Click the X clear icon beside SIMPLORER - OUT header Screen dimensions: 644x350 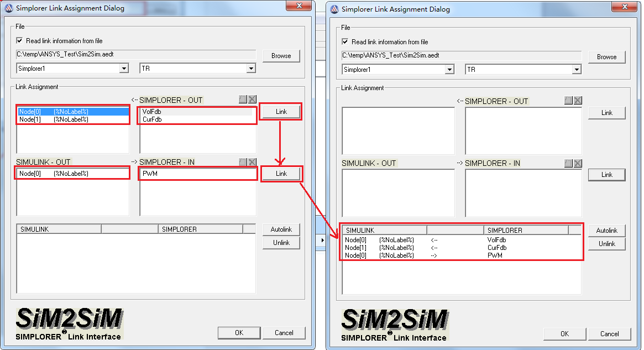click(x=252, y=99)
